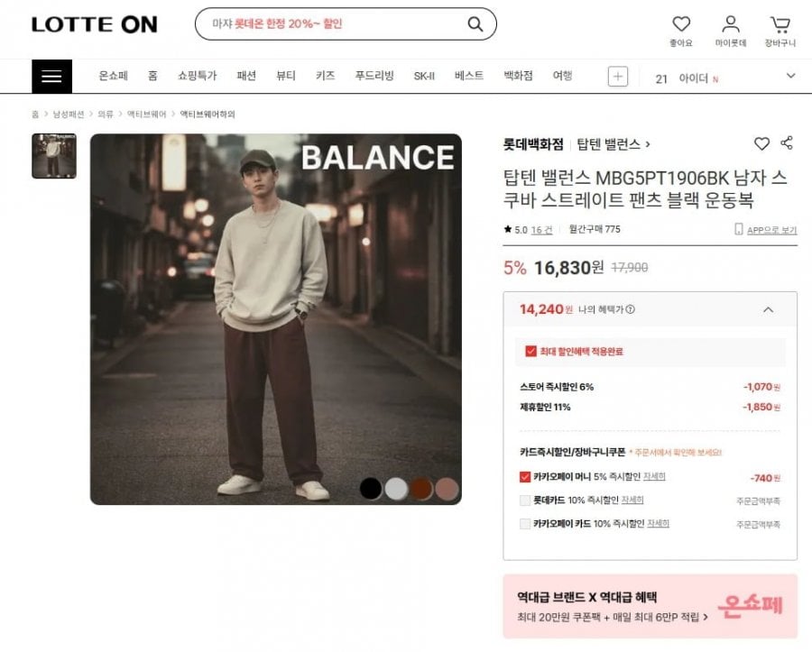Screen dimensions: 812x652
Task: Click the search magnifier icon
Action: pyautogui.click(x=475, y=24)
